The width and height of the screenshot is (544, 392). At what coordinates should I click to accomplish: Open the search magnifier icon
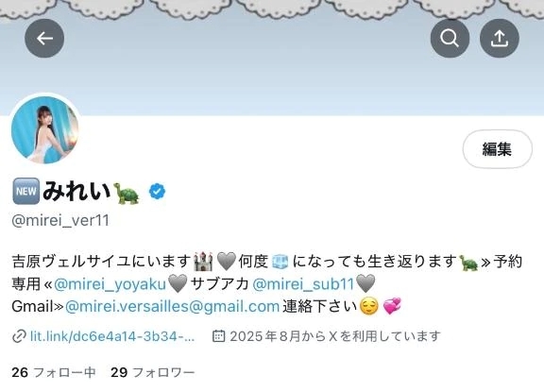coord(450,38)
